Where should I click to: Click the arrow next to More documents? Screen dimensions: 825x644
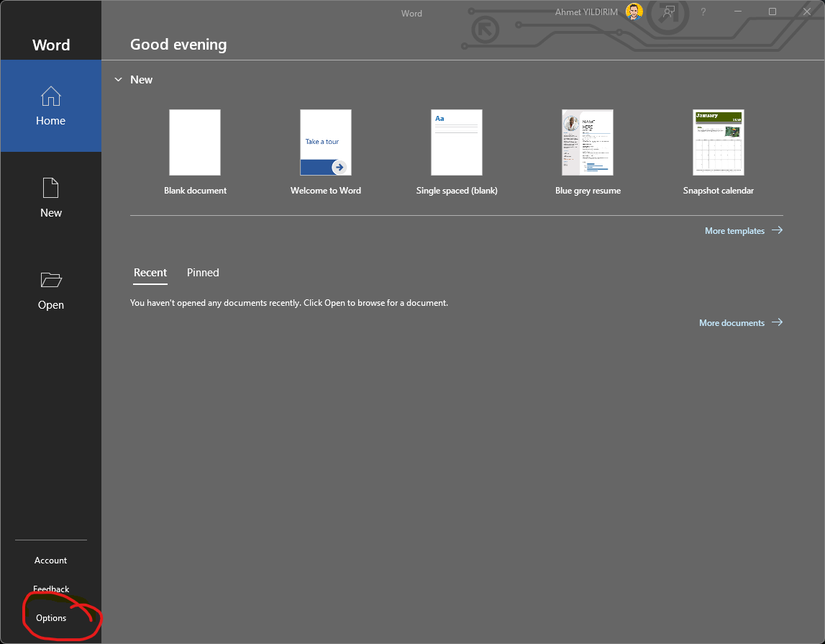(x=777, y=322)
